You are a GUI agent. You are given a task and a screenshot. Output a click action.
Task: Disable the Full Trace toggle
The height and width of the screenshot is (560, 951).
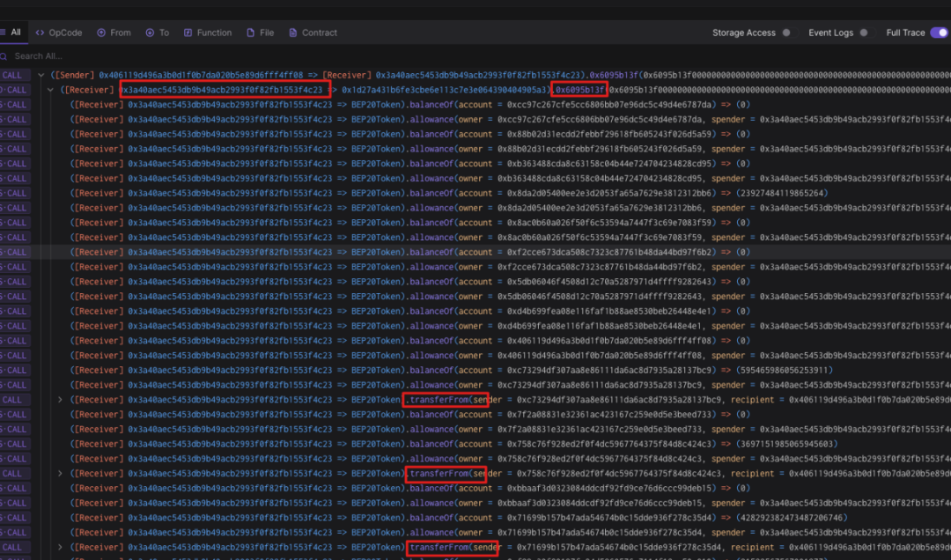tap(939, 33)
